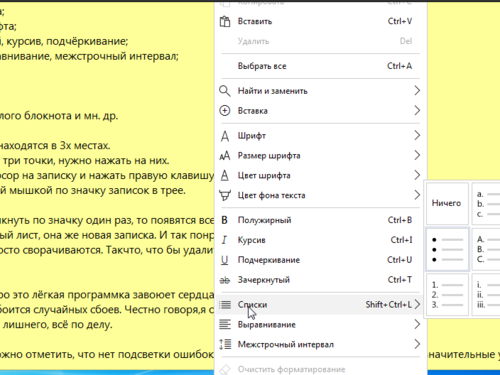Select the Курсив menu entry

[319, 240]
